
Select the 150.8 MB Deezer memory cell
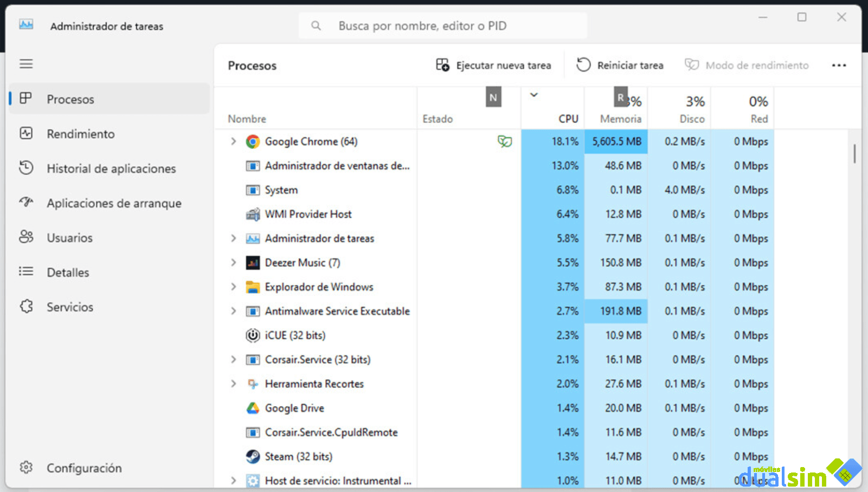tap(616, 263)
